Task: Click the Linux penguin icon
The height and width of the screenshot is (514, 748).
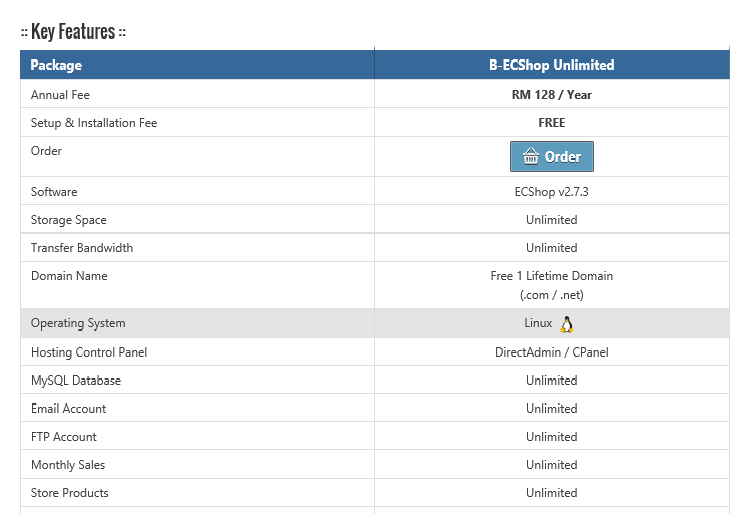Action: click(x=566, y=324)
